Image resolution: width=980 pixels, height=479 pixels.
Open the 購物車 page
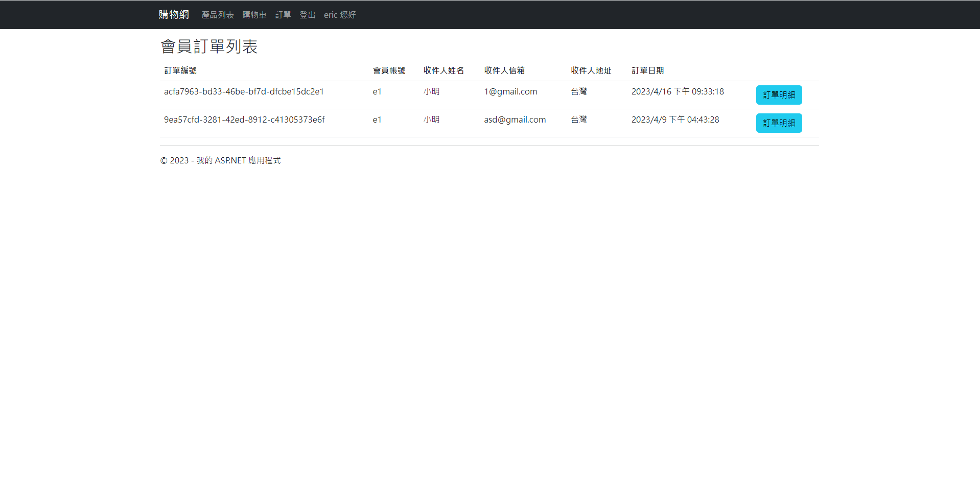[254, 15]
